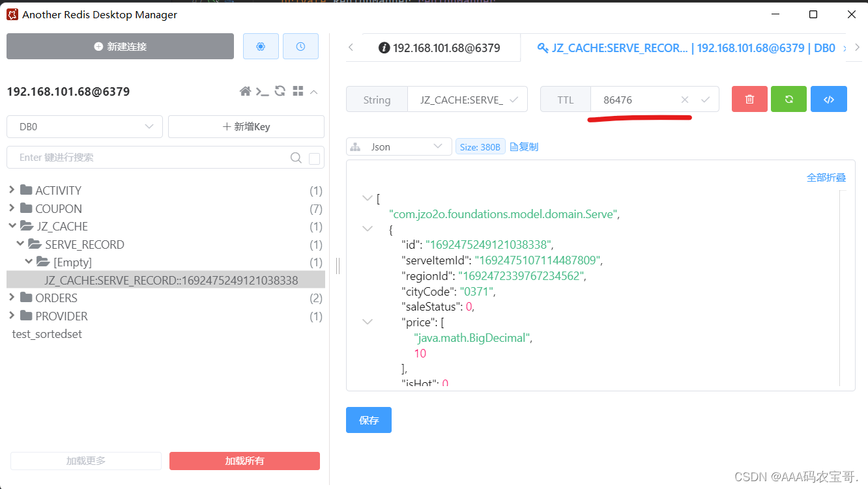The width and height of the screenshot is (868, 489).
Task: Click the vertical panel divider handle
Action: (x=338, y=266)
